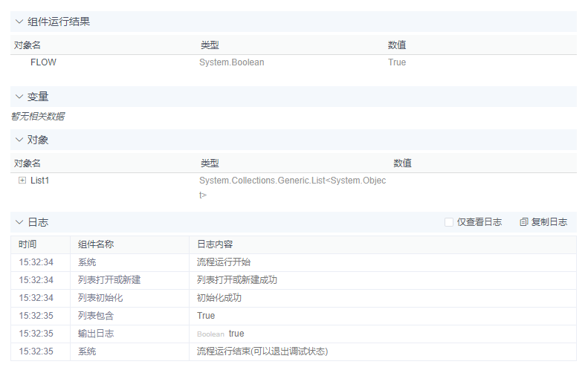The image size is (588, 373).
Task: Collapse the 对象 section
Action: [19, 140]
